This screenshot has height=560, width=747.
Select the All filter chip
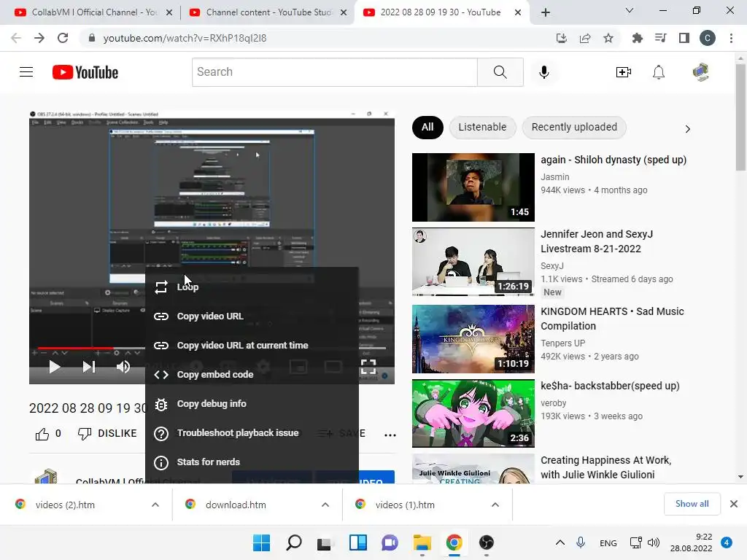[x=427, y=127]
